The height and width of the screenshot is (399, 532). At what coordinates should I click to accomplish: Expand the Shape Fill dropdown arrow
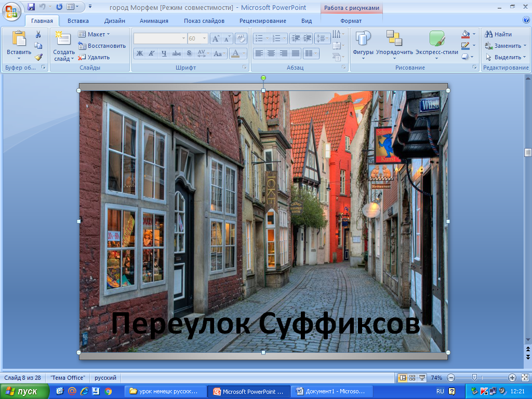(x=474, y=34)
